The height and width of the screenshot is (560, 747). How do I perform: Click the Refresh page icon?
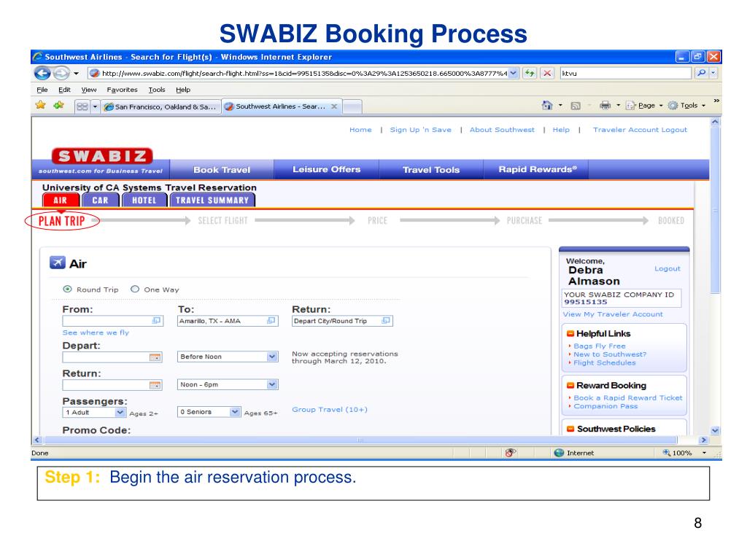530,74
